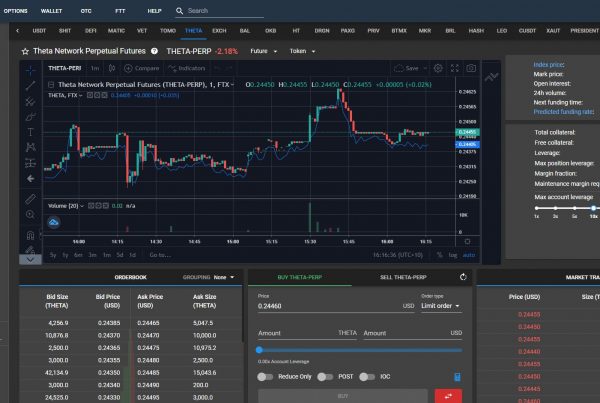Set max account leverage slider to 1x

[x=537, y=208]
